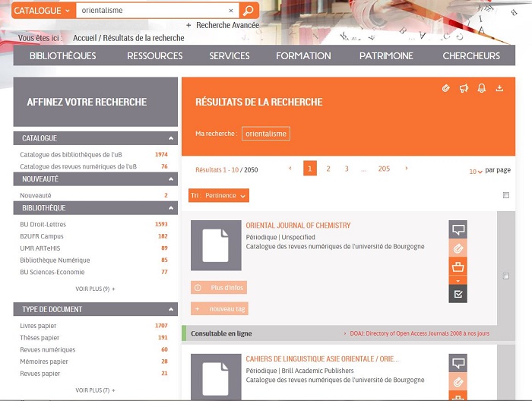Viewport: 532px width, 401px height.
Task: Check the box for Oriental Journal of Chemistry
Action: [x=506, y=276]
